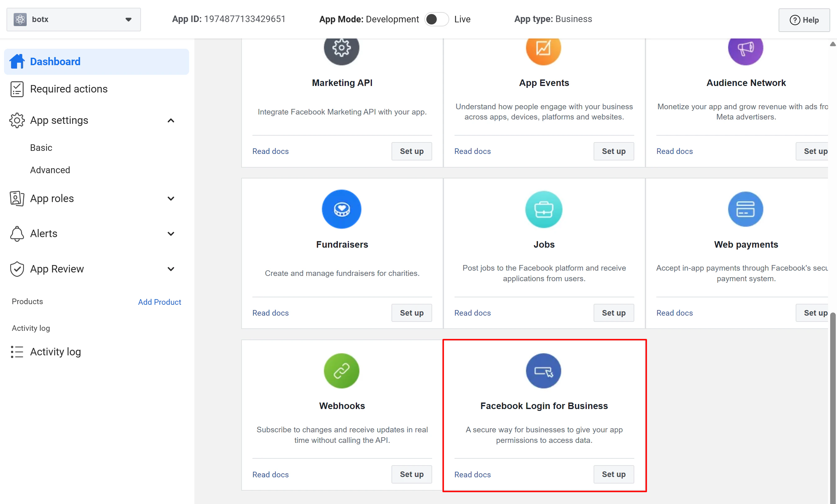Click the App Review shield icon
The width and height of the screenshot is (837, 504).
17,269
